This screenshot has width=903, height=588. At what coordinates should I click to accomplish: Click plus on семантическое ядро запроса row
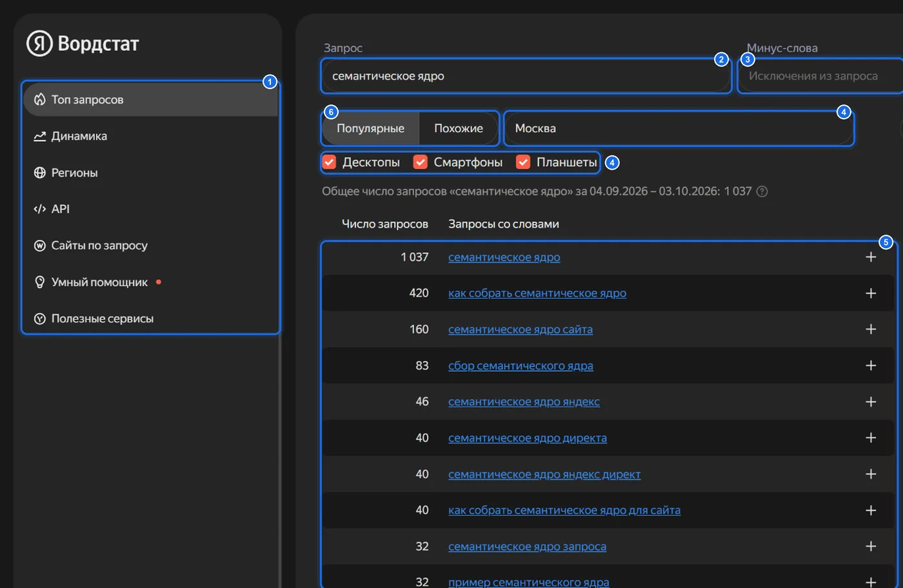871,546
